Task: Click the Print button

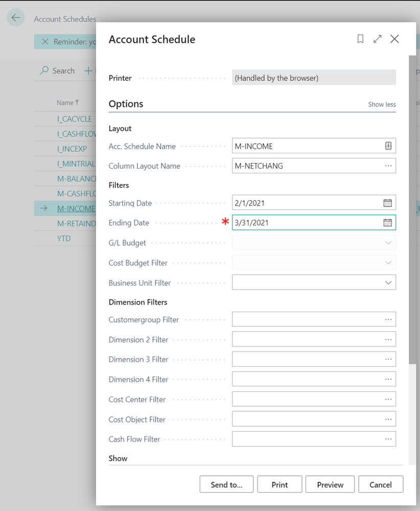Action: [x=279, y=484]
